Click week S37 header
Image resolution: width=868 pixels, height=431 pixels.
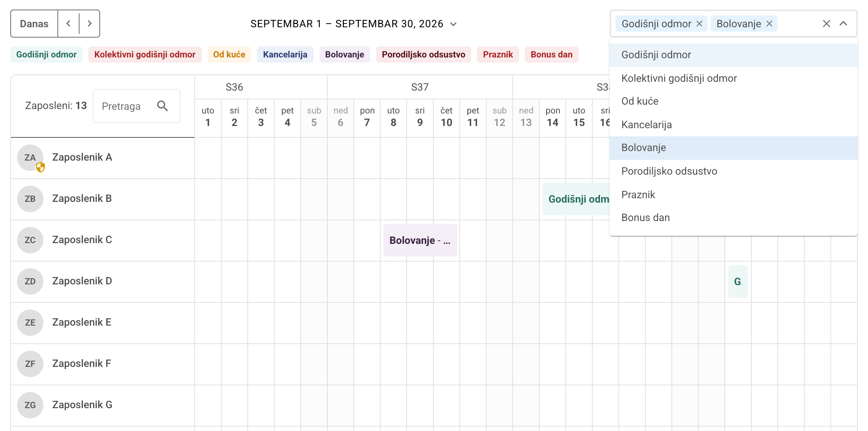420,87
